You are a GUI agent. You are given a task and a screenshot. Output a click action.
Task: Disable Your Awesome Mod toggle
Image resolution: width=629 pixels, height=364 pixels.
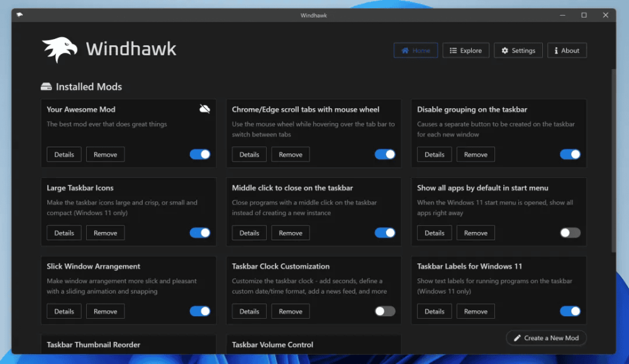pos(200,155)
